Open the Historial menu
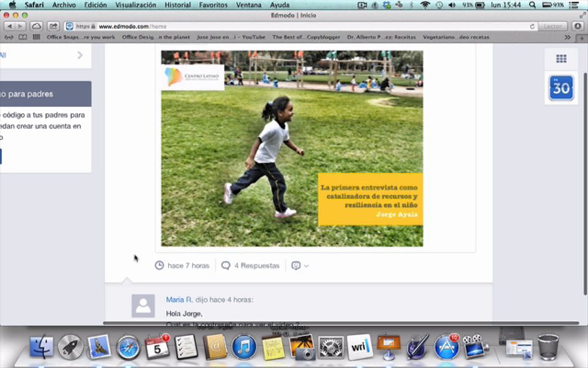Screen dimensions: 588x368 click(x=178, y=5)
